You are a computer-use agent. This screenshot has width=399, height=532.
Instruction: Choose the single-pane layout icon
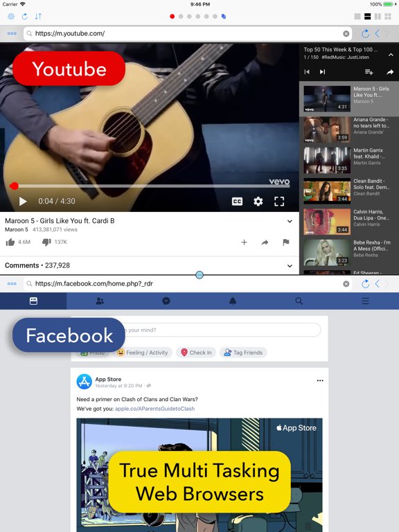point(357,17)
